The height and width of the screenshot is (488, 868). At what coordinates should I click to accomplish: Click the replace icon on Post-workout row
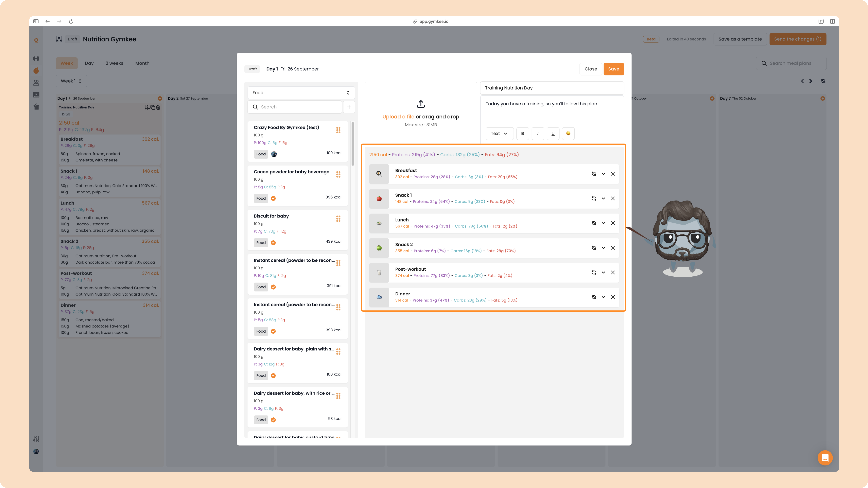pos(594,272)
